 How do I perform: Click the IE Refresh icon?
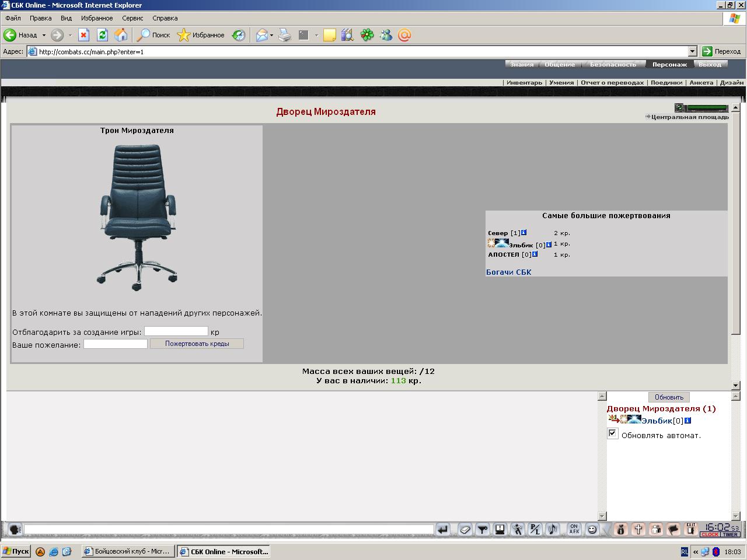pyautogui.click(x=102, y=35)
